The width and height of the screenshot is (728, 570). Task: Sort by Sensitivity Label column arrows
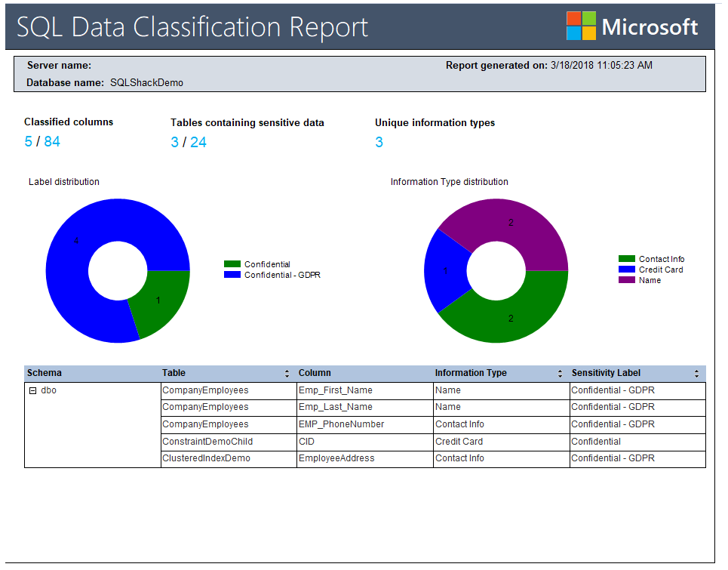[696, 374]
